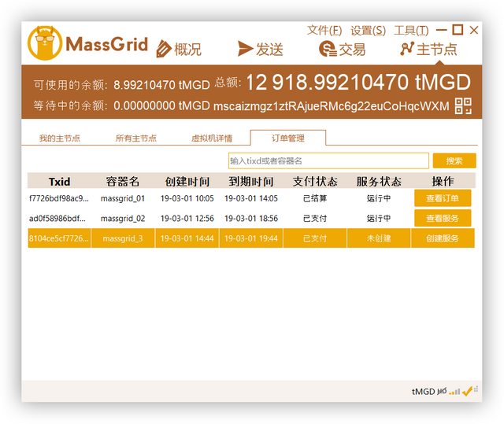Image resolution: width=504 pixels, height=424 pixels.
Task: Click expiry time 19-03-01 18:56
Action: tap(251, 218)
